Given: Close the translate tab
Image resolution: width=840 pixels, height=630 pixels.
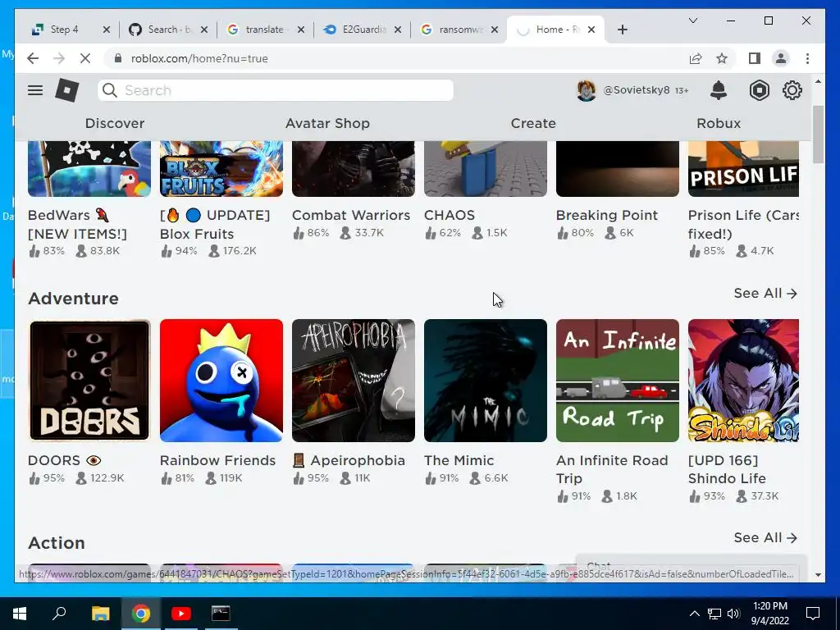Looking at the screenshot, I should (301, 30).
